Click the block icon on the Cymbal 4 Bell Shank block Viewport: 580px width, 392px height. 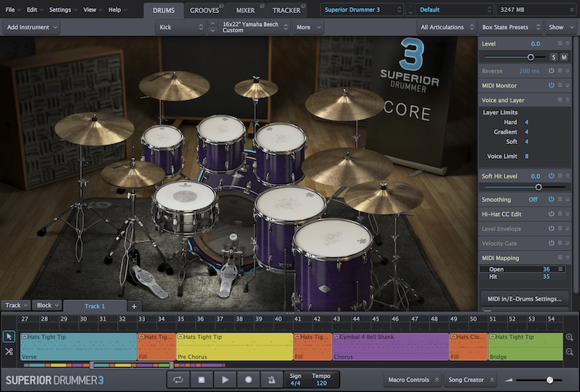click(336, 336)
